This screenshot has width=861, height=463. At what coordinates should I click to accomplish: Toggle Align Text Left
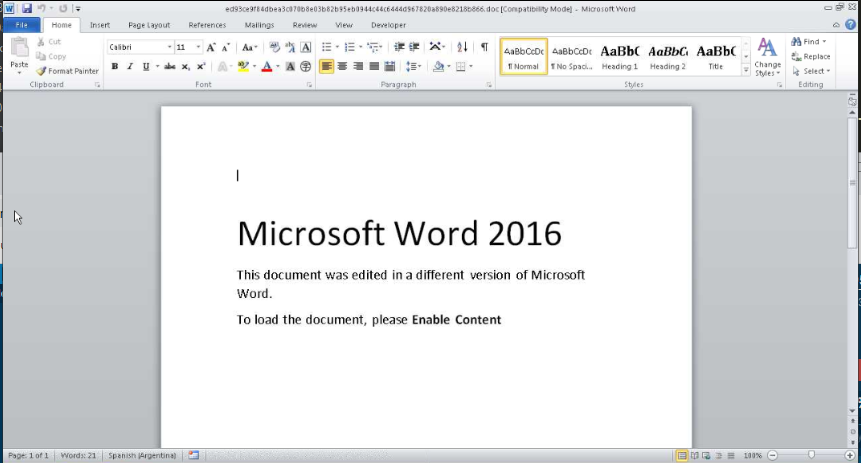pyautogui.click(x=326, y=66)
